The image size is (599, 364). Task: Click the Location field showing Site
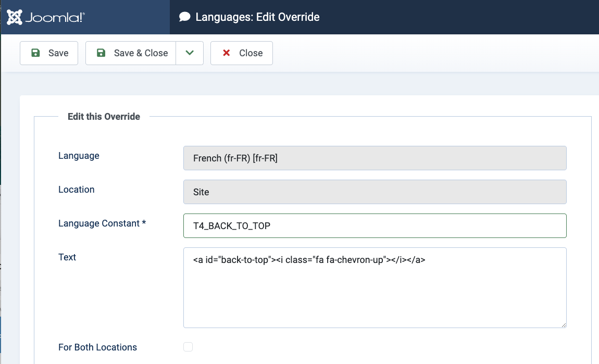point(375,192)
